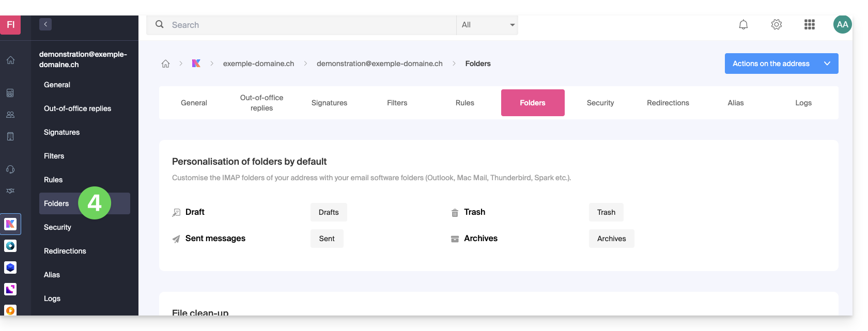The height and width of the screenshot is (331, 868).
Task: Click the home icon in breadcrumb
Action: (165, 64)
